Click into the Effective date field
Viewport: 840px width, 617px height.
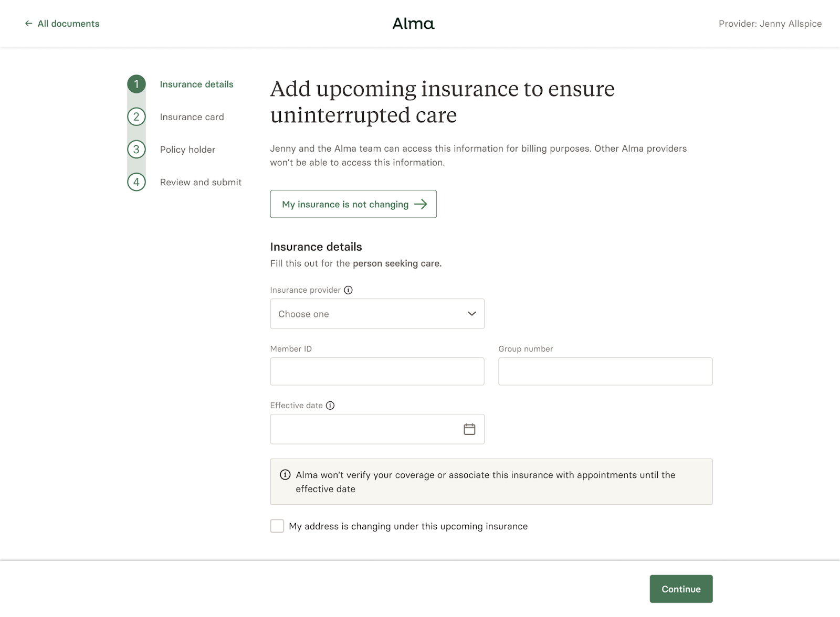(362, 429)
